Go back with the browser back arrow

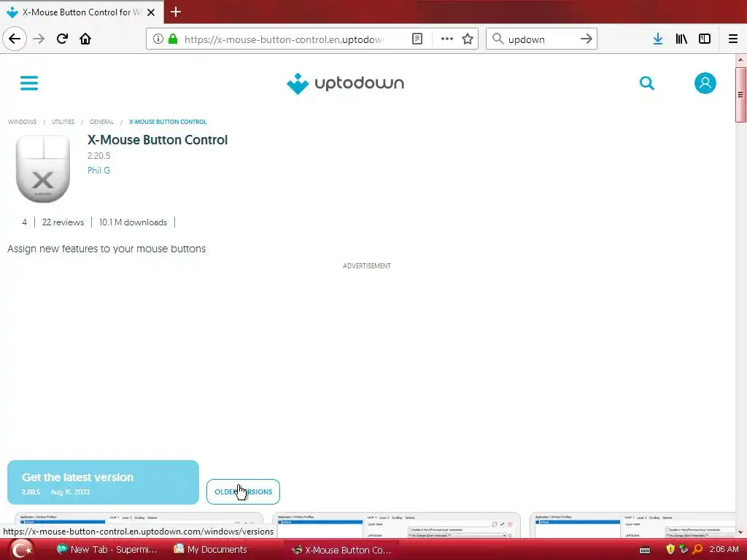[15, 39]
